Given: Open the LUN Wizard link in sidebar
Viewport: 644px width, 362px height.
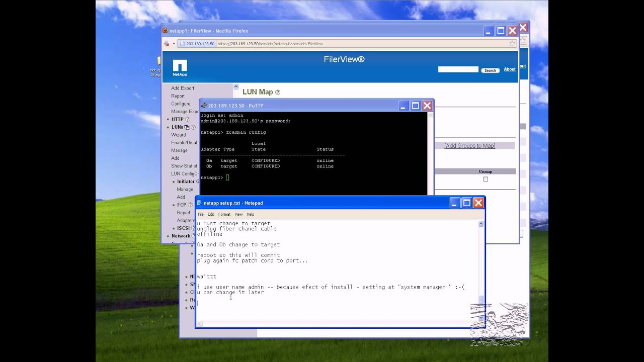Looking at the screenshot, I should pyautogui.click(x=178, y=135).
